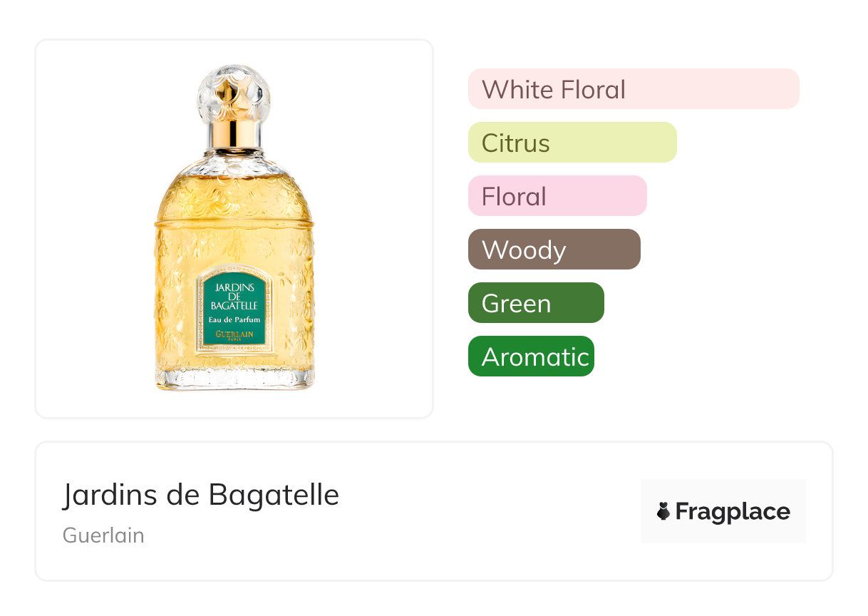Pick the Green accord bar

(535, 303)
